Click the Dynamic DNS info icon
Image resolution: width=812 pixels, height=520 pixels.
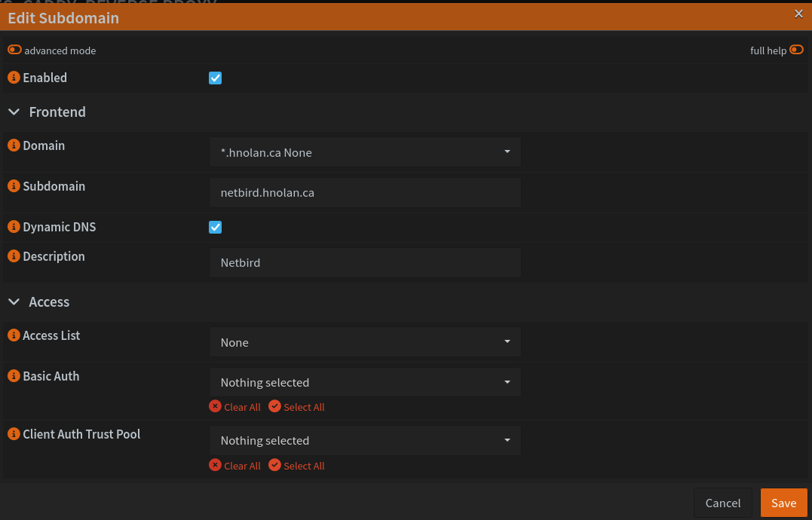click(x=14, y=227)
